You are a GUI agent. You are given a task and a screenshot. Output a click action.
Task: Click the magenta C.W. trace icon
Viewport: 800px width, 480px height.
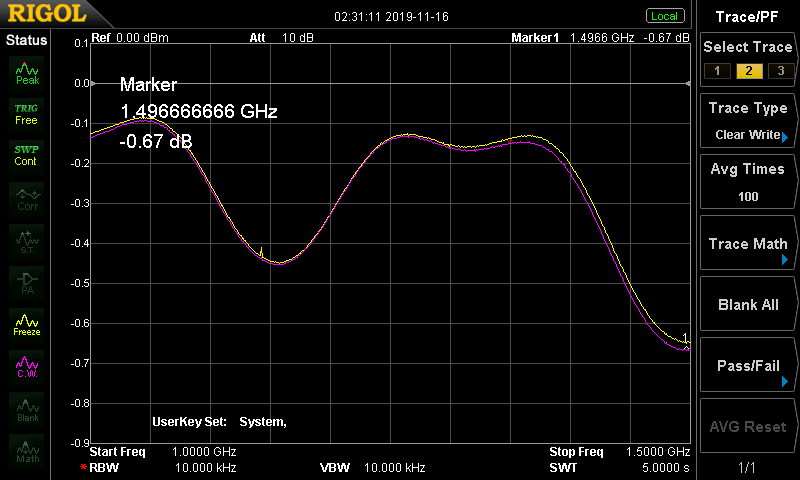click(x=27, y=366)
